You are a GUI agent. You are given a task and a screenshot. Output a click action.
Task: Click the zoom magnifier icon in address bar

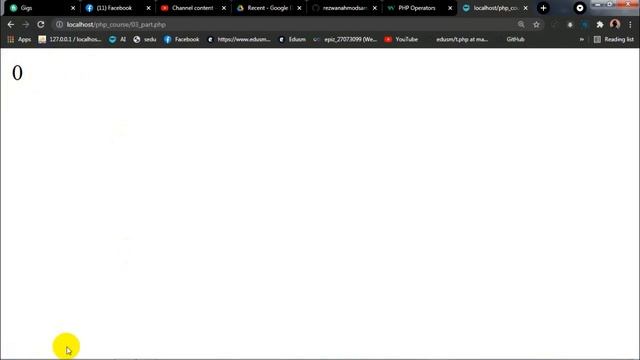[x=521, y=24]
